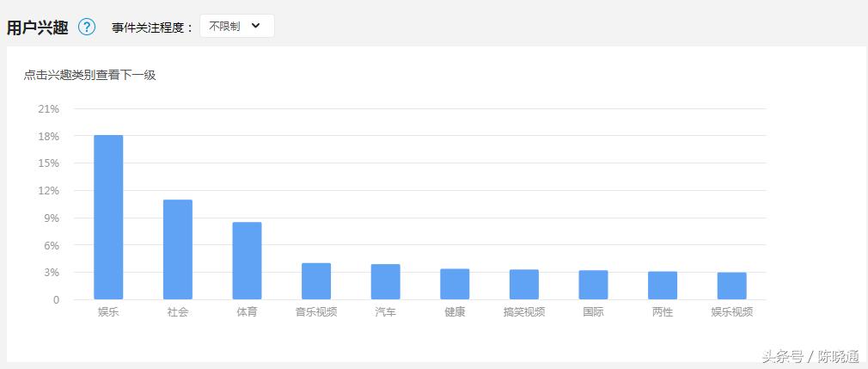
Task: Click the 用户兴趣 section heading
Action: [x=38, y=27]
